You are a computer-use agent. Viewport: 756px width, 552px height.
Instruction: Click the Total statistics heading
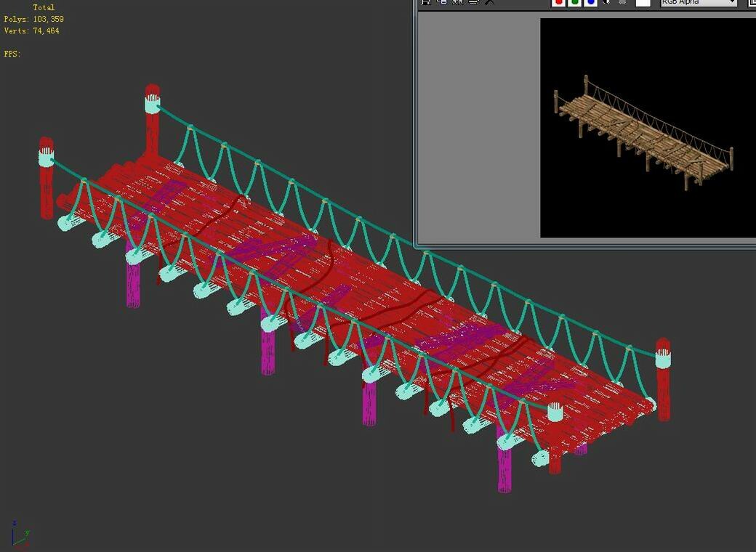tap(44, 7)
